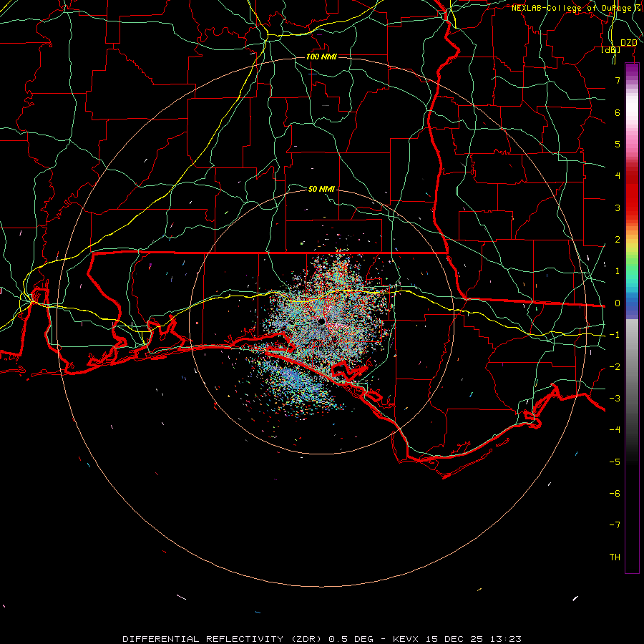The height and width of the screenshot is (644, 644).
Task: Click the "-5" value on the dB scale
Action: 615,462
